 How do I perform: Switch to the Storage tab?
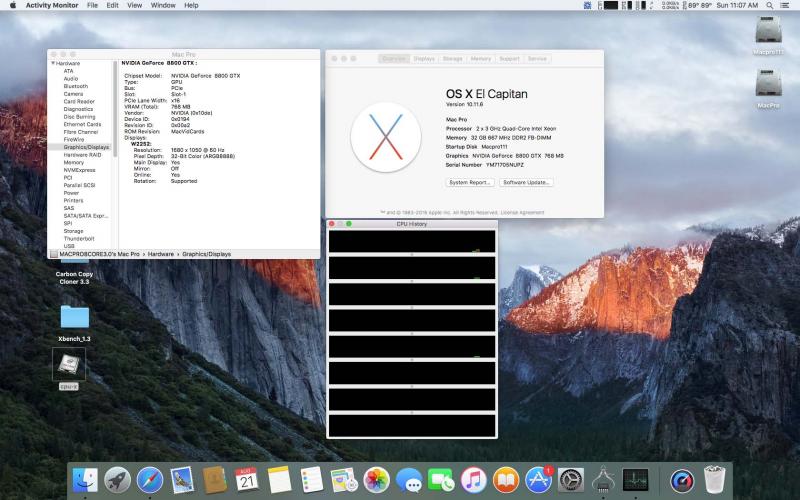tap(452, 59)
